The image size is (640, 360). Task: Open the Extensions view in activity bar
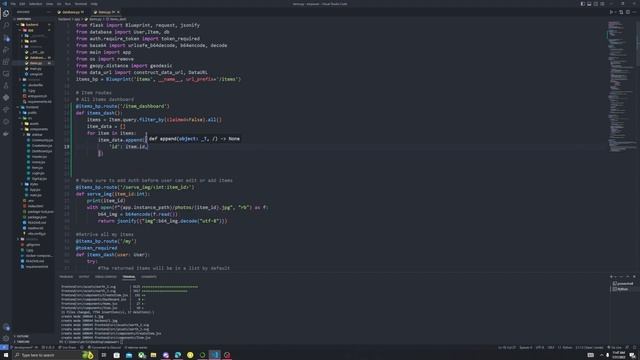click(6, 62)
